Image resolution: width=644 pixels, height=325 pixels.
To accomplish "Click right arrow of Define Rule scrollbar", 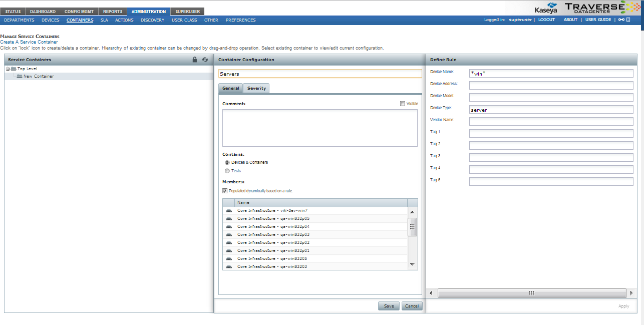I will click(x=630, y=293).
